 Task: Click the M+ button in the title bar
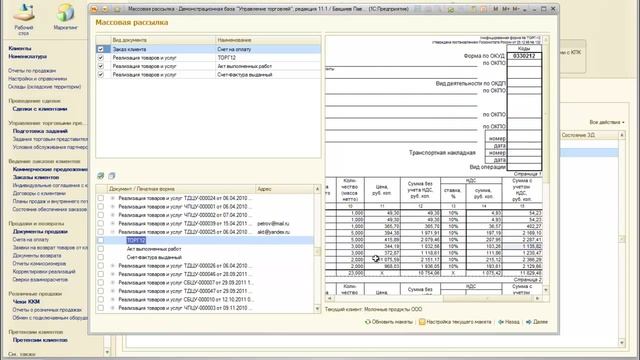pyautogui.click(x=506, y=9)
